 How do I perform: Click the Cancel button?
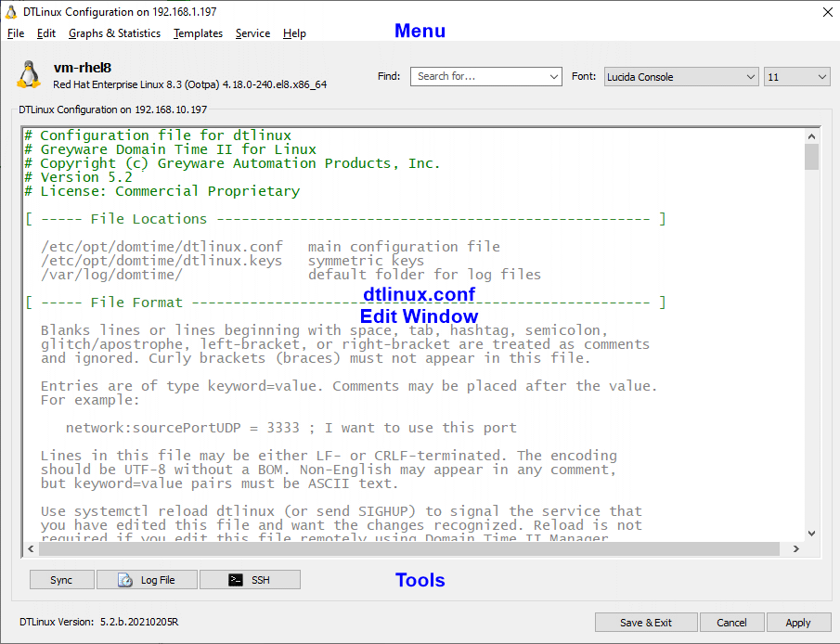tap(732, 622)
